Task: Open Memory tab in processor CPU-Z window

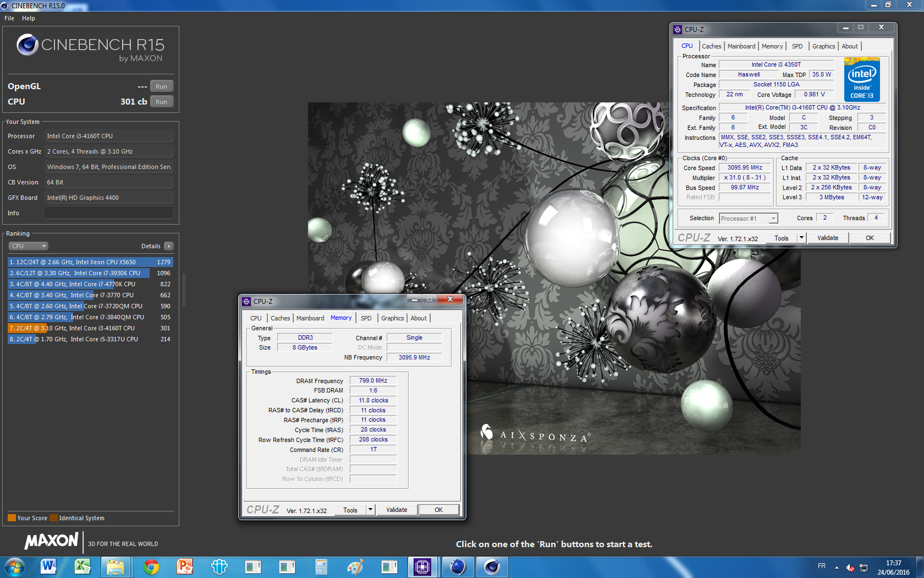Action: click(772, 46)
